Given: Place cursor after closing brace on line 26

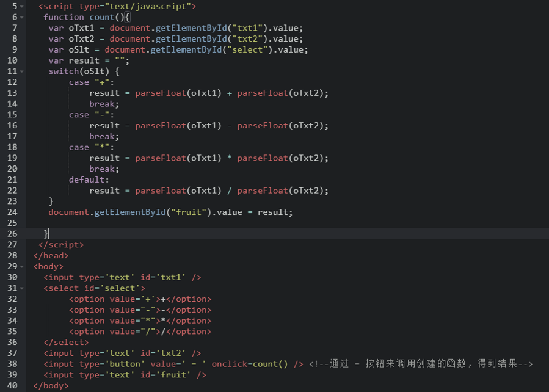Looking at the screenshot, I should coord(49,234).
